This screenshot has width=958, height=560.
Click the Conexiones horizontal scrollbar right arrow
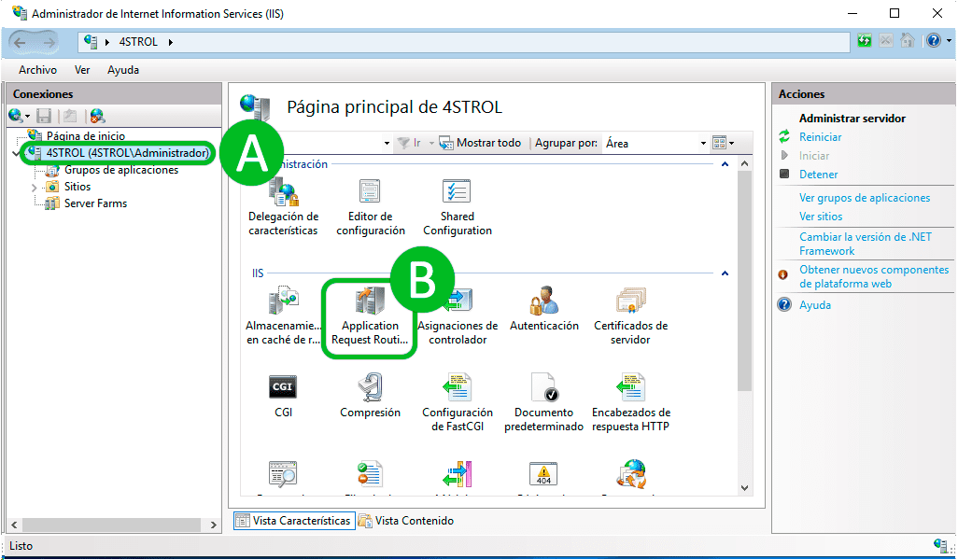(213, 525)
